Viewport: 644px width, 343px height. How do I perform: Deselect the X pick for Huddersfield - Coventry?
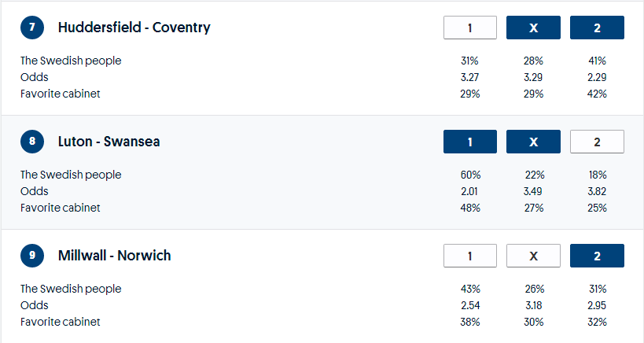click(x=533, y=28)
